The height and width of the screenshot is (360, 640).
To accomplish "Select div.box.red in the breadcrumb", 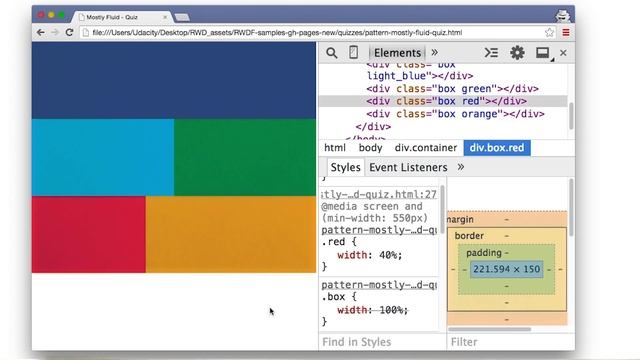I will (497, 148).
